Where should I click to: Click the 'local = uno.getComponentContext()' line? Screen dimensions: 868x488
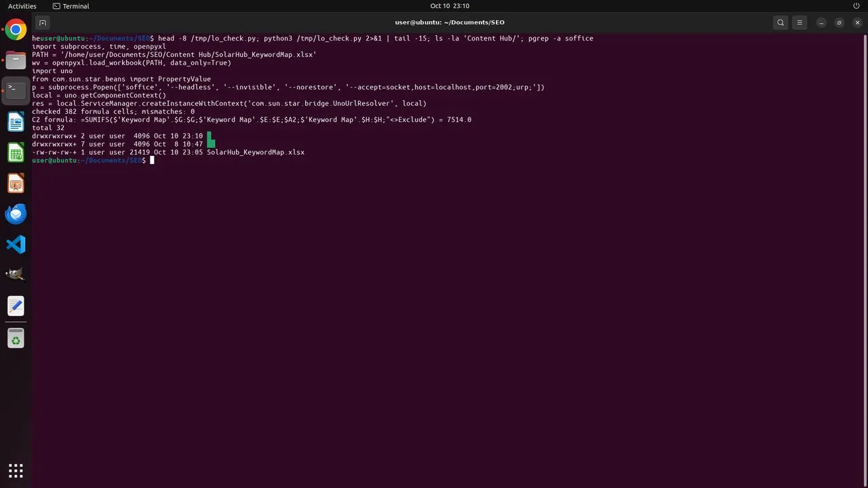click(x=99, y=96)
